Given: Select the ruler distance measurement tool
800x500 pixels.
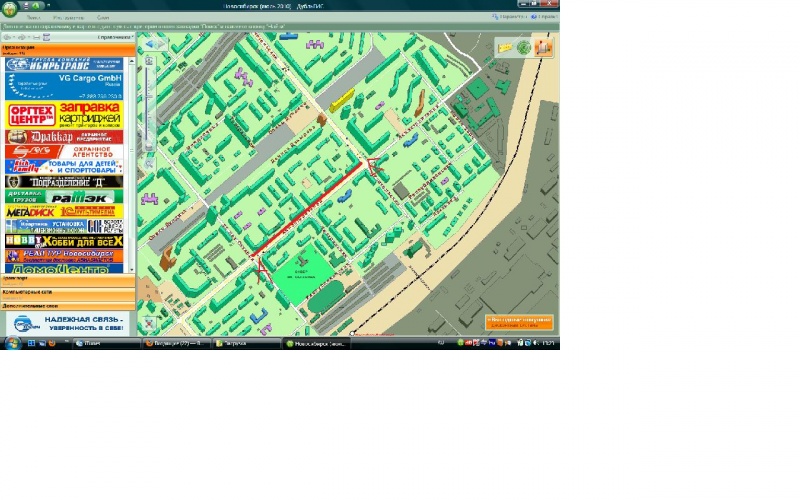Looking at the screenshot, I should [x=505, y=47].
